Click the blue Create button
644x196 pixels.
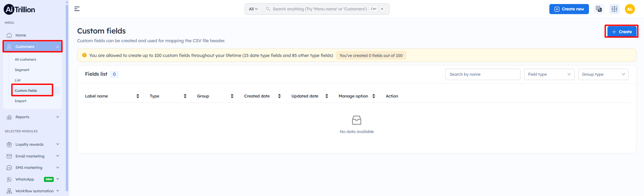(622, 31)
